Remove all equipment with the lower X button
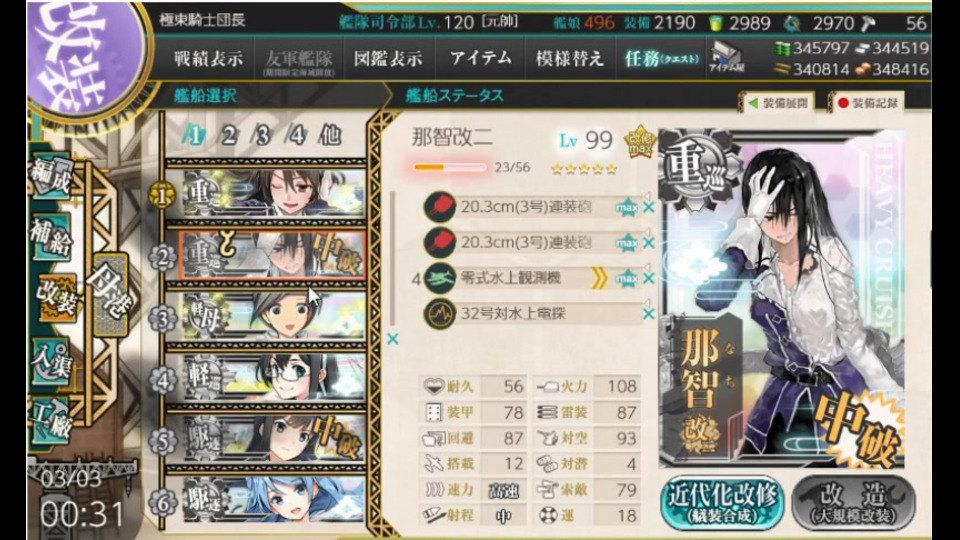Screen dimensions: 960x540 [392, 339]
